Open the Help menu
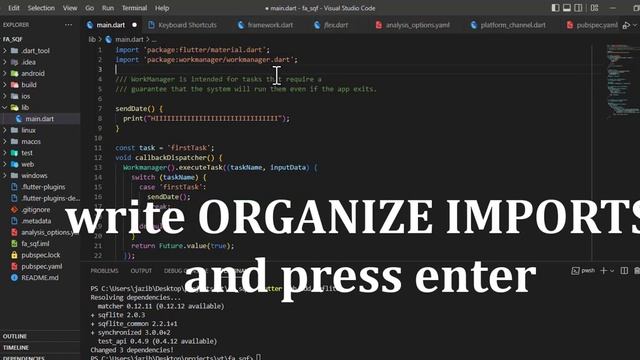Screen dimensions: 640x360 [x=162, y=8]
